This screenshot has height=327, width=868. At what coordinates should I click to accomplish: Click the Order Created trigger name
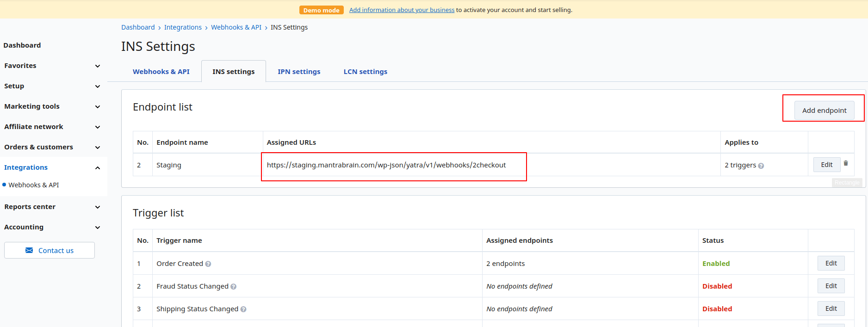[180, 264]
